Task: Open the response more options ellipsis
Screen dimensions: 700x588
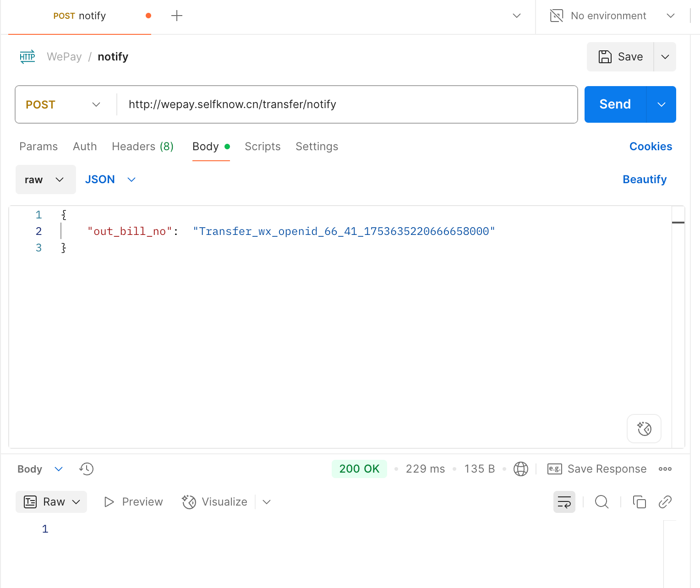Action: click(x=665, y=469)
